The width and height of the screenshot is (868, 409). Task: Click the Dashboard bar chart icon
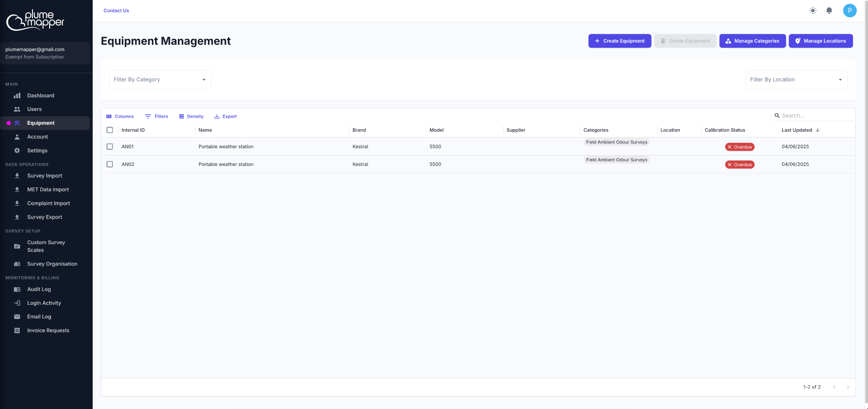[17, 96]
